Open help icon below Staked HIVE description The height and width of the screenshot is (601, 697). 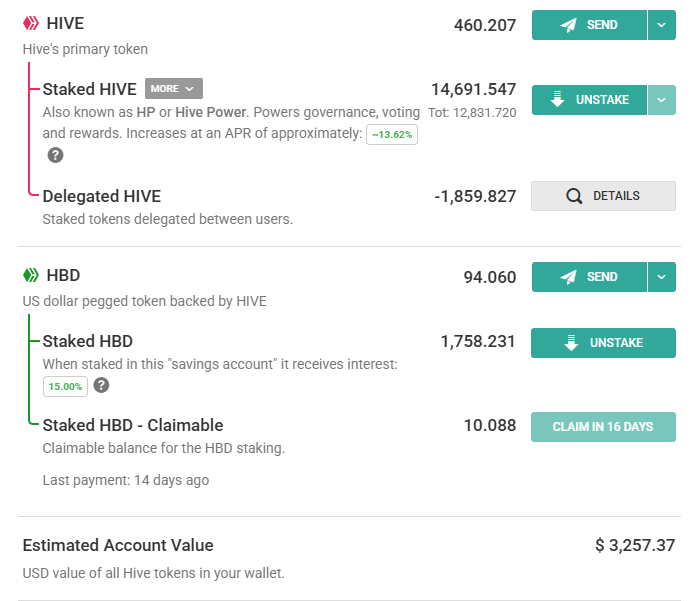click(56, 155)
